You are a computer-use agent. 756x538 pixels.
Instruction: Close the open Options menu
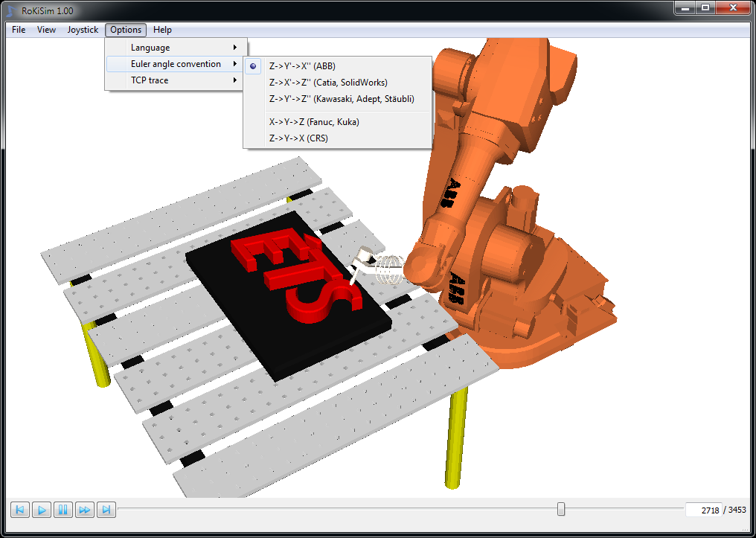(125, 30)
